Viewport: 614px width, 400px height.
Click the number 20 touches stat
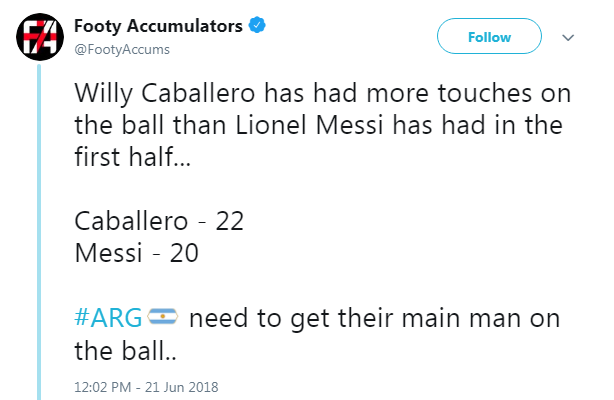[184, 253]
